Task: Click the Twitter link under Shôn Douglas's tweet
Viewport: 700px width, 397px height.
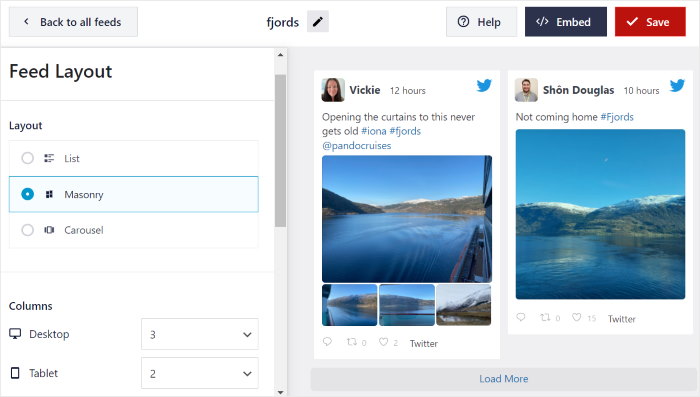Action: pyautogui.click(x=621, y=319)
